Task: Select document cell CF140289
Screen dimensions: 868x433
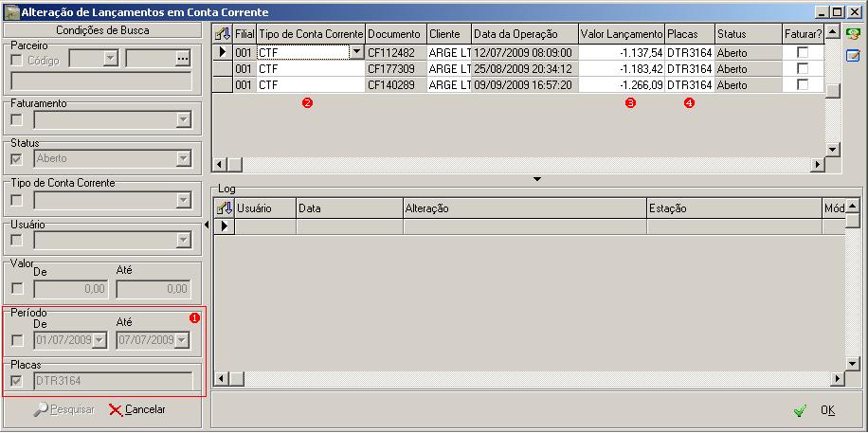Action: coord(396,84)
